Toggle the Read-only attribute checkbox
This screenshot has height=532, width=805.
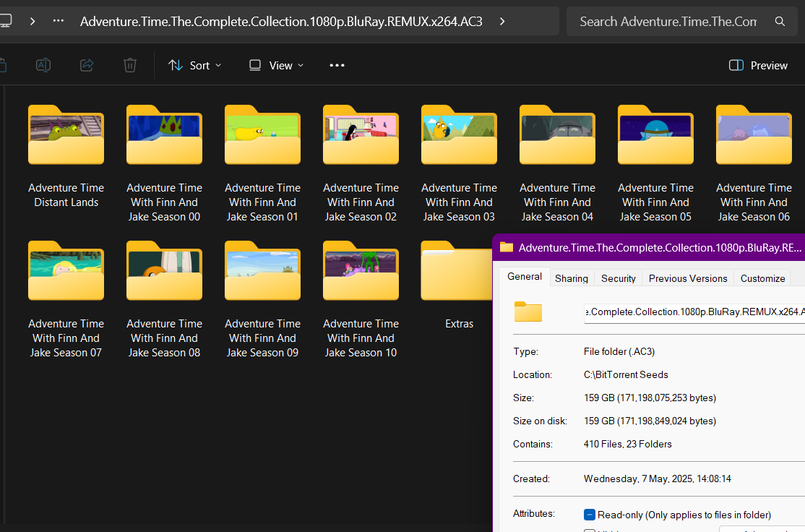[x=590, y=515]
